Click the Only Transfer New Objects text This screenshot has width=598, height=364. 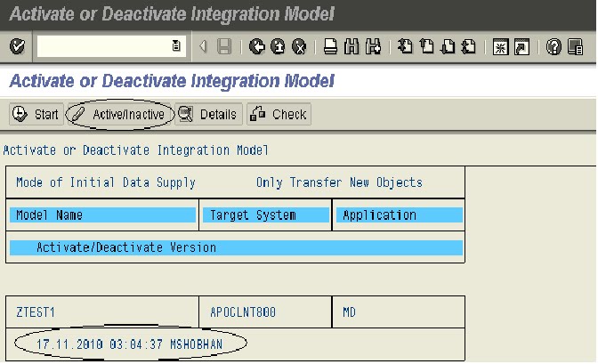(x=339, y=182)
